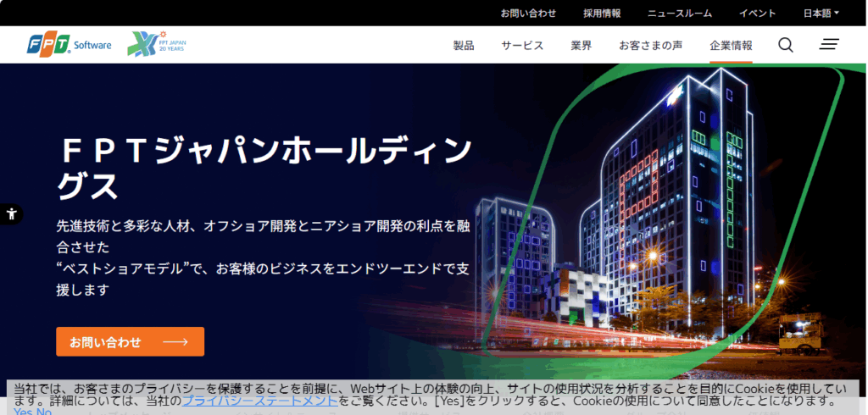Open the 採用情報 top link
Viewport: 868px width, 415px height.
(x=602, y=14)
